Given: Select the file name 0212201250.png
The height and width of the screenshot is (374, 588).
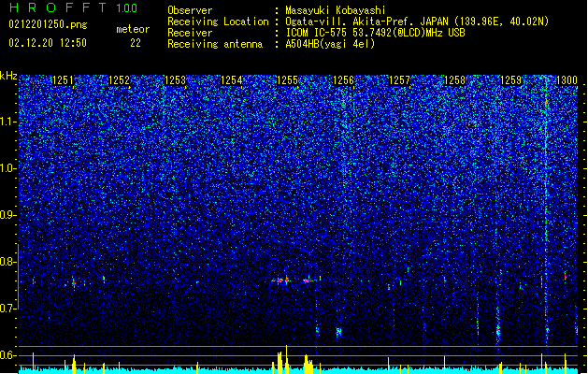Looking at the screenshot, I should tap(48, 24).
